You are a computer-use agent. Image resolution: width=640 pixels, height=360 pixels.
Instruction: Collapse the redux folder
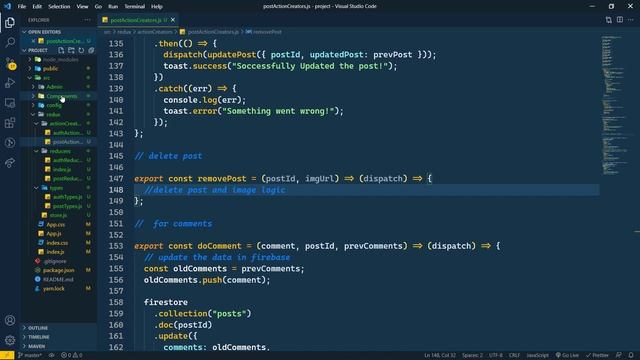pos(33,114)
